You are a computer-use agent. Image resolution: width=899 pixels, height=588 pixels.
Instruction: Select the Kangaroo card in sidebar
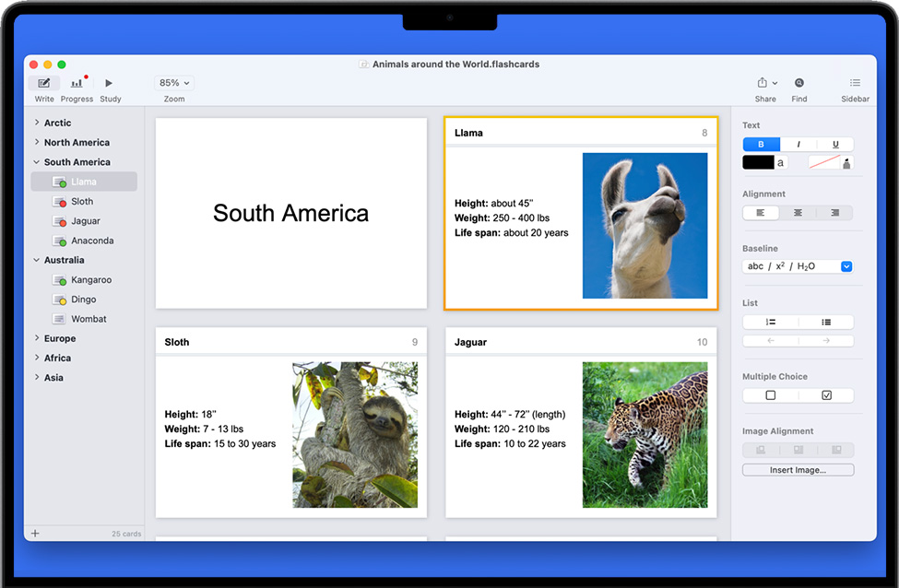(84, 279)
